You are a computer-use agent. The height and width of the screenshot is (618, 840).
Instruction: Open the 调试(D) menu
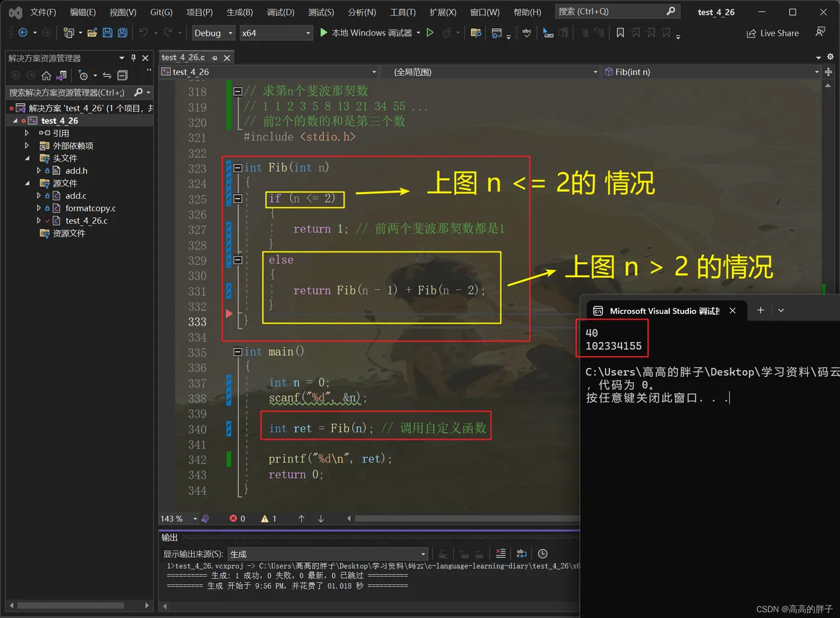click(281, 12)
